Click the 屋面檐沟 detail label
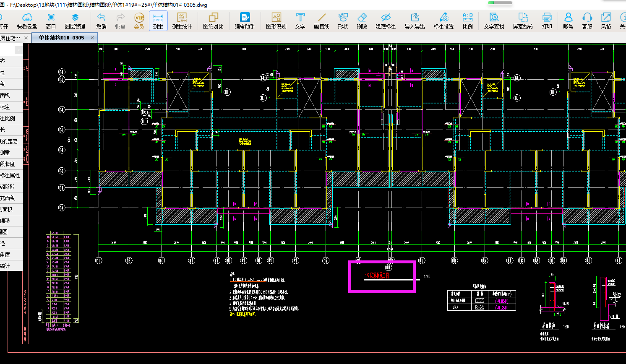 pyautogui.click(x=548, y=326)
